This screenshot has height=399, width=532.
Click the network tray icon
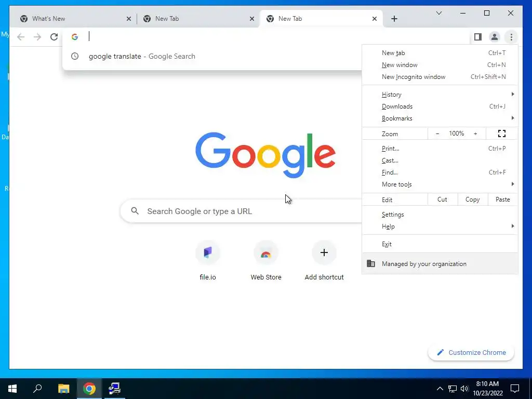click(x=453, y=389)
